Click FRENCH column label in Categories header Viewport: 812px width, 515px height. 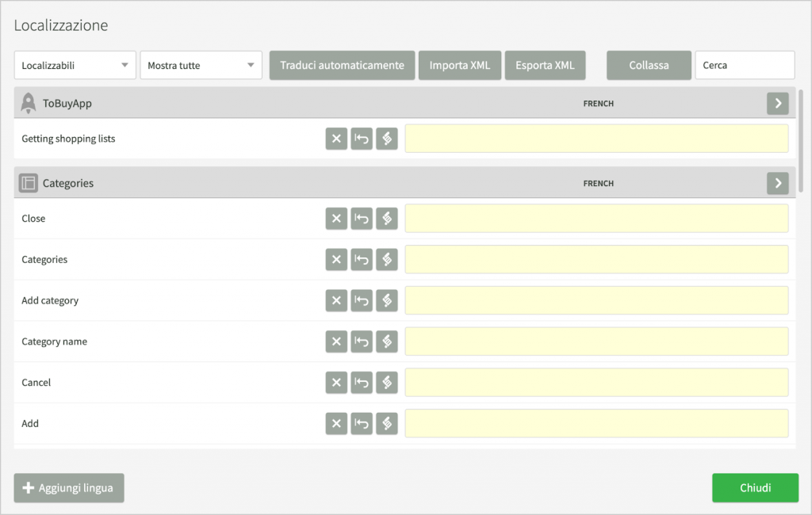tap(598, 183)
